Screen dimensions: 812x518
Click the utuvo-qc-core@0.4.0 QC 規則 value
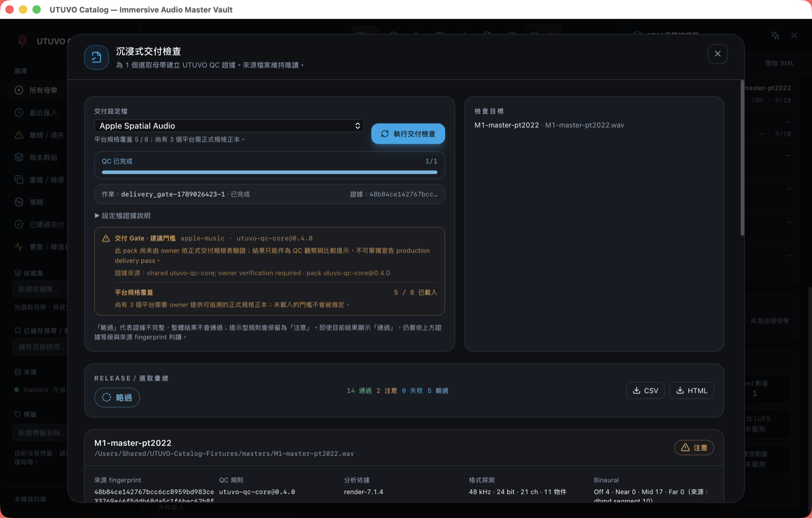(x=257, y=492)
